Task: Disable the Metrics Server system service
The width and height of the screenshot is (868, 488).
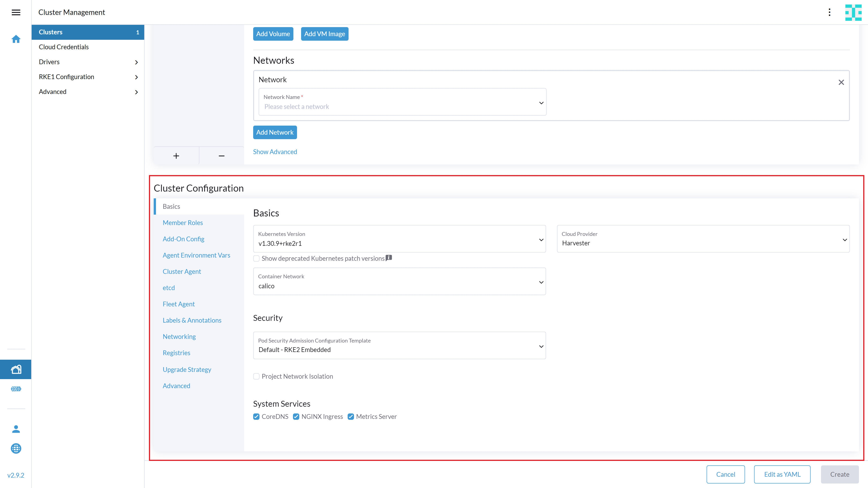Action: point(351,417)
